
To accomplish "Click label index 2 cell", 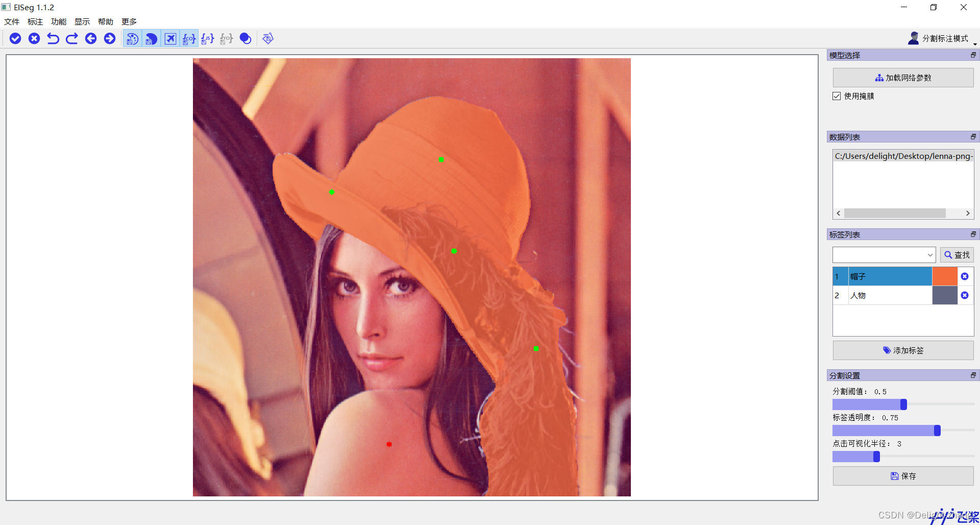I will pyautogui.click(x=840, y=295).
